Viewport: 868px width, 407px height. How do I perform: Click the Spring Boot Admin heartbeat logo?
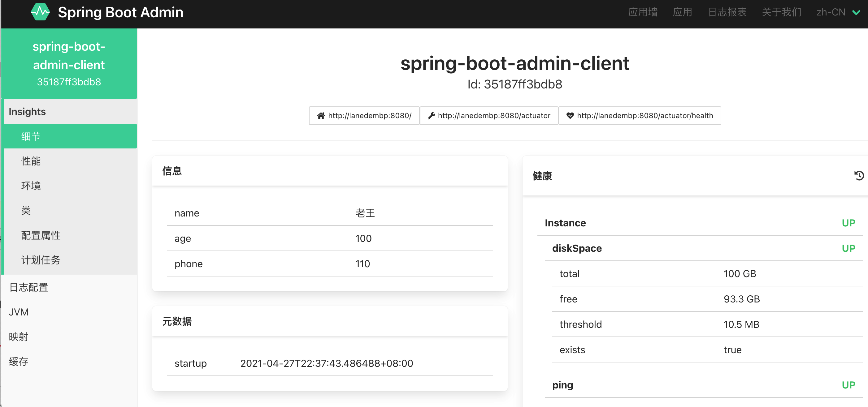click(40, 12)
